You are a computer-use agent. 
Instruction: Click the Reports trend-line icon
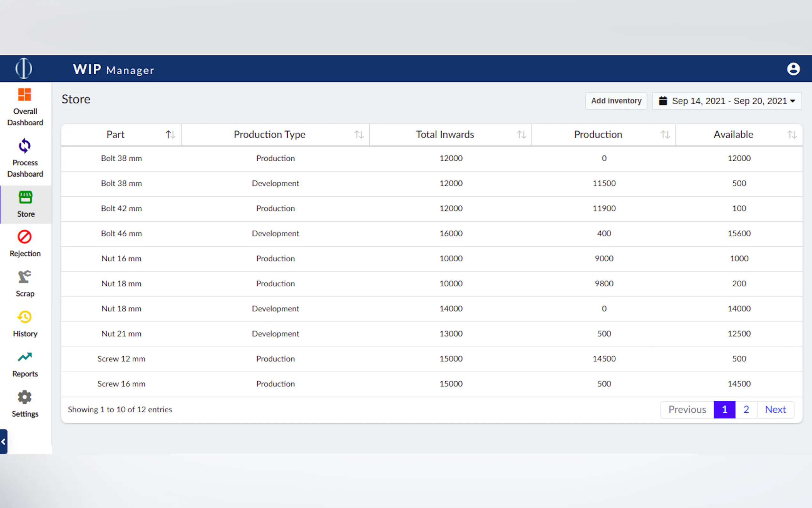(x=25, y=357)
